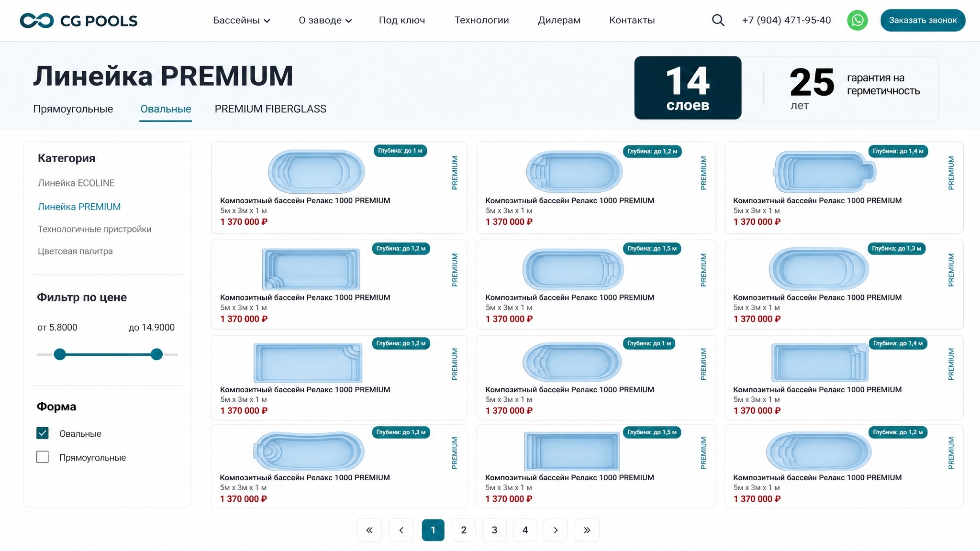Go to next page arrow

coord(556,530)
